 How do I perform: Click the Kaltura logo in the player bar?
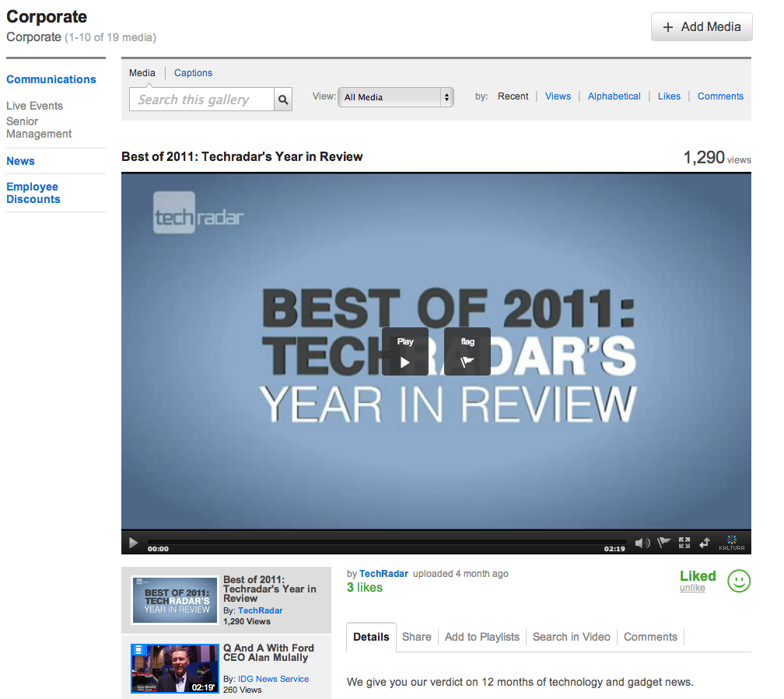(731, 543)
